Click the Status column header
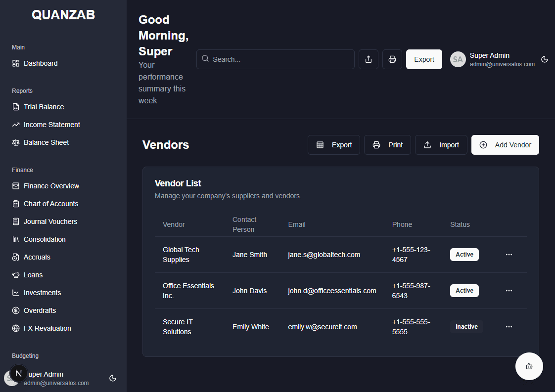 click(460, 224)
